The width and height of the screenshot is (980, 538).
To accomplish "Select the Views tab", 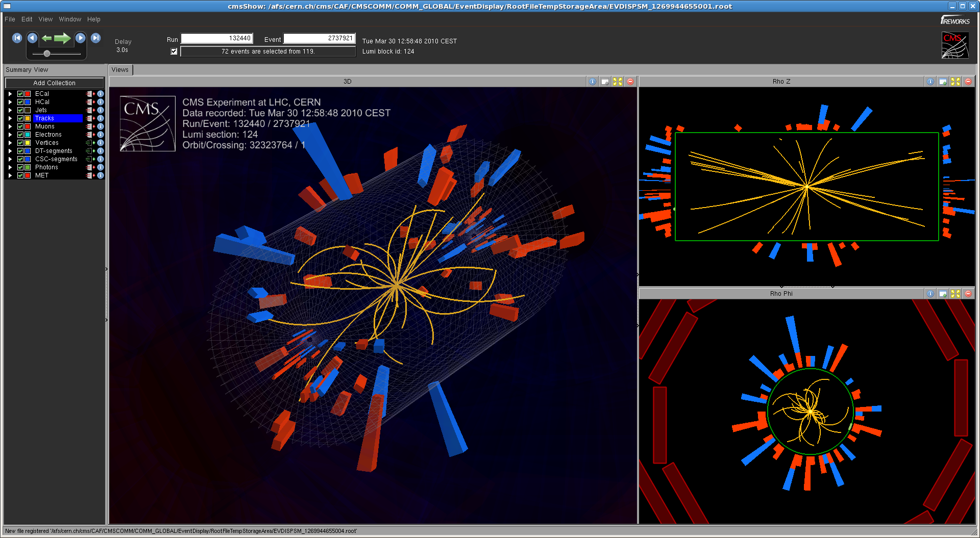I will [x=120, y=70].
